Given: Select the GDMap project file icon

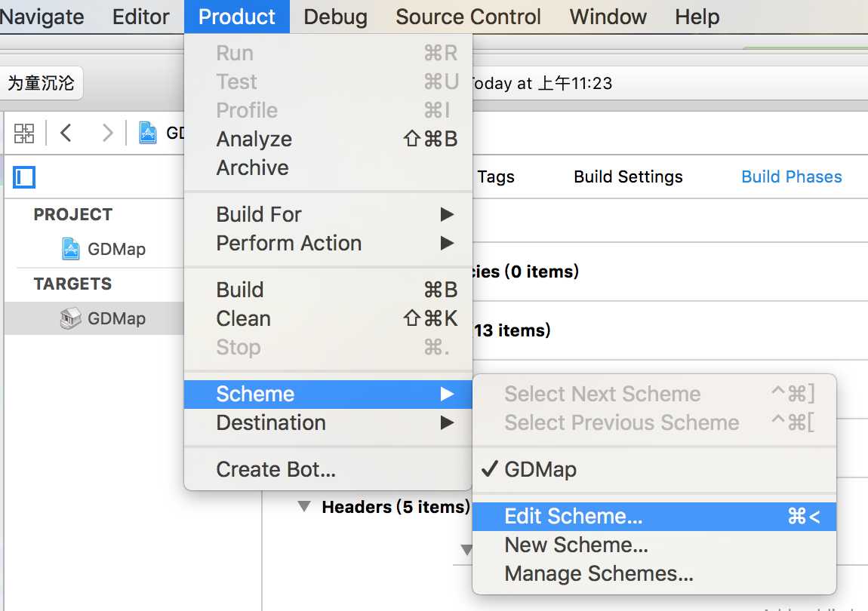Looking at the screenshot, I should click(70, 249).
